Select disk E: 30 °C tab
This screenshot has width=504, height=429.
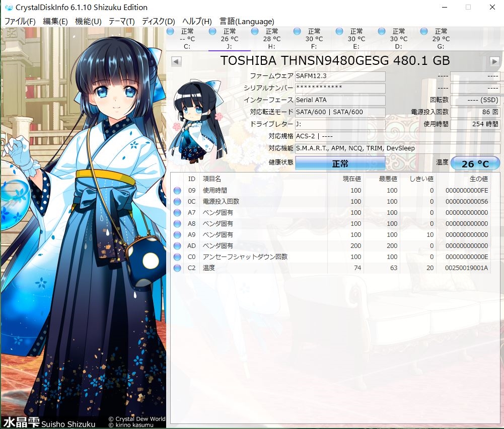click(356, 39)
